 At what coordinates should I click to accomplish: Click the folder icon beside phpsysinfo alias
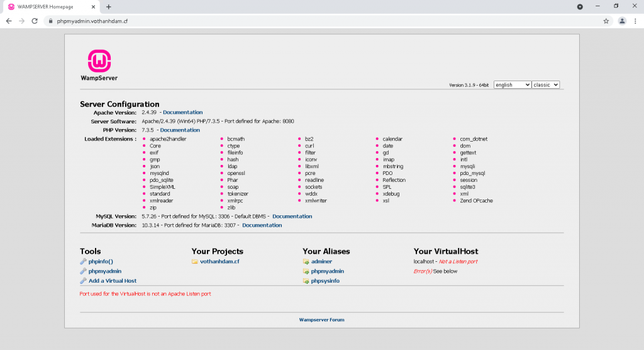tap(306, 281)
